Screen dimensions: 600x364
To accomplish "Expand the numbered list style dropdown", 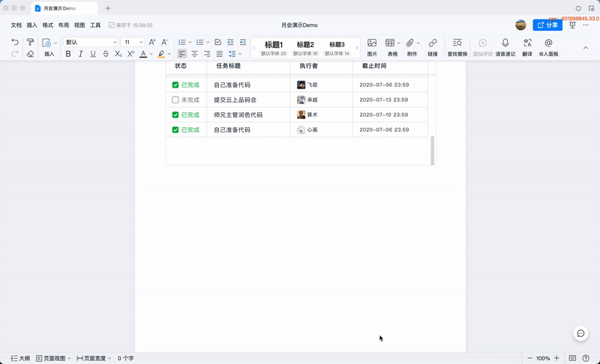I will pyautogui.click(x=208, y=43).
